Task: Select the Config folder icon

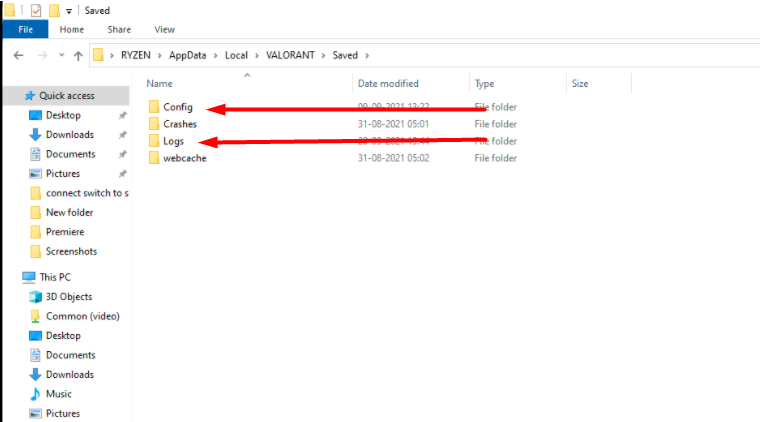Action: [154, 107]
